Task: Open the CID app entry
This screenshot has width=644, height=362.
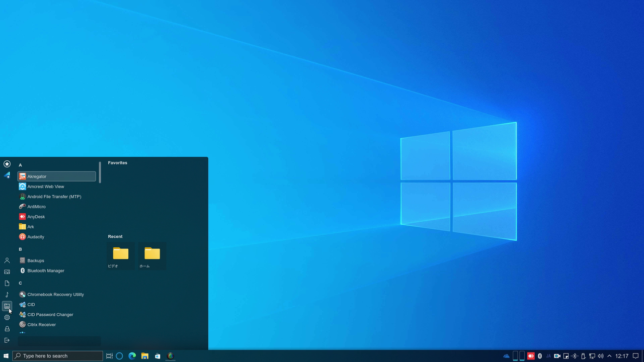Action: pos(56,305)
